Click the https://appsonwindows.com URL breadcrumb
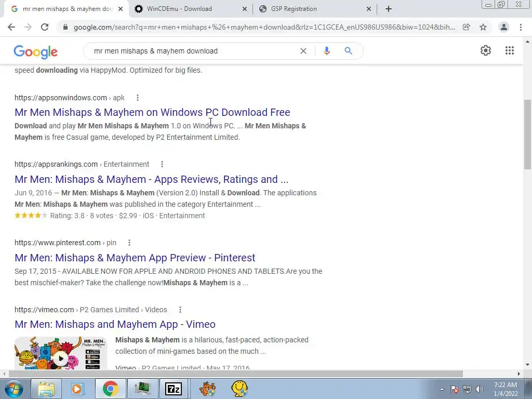The image size is (532, 399). coord(70,98)
